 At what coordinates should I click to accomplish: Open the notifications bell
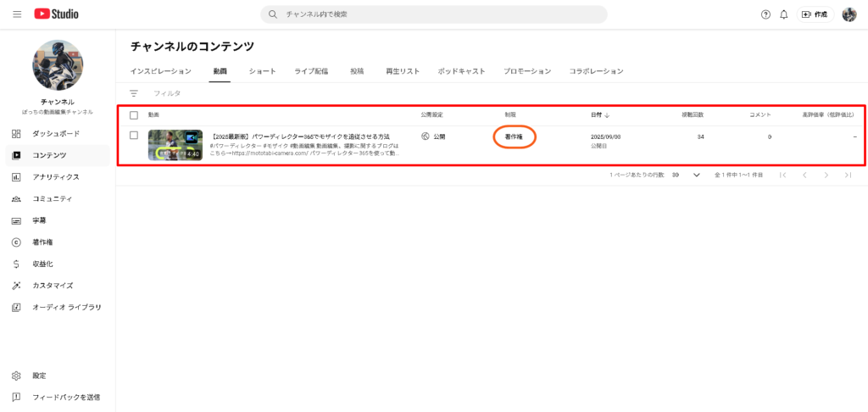pos(784,14)
